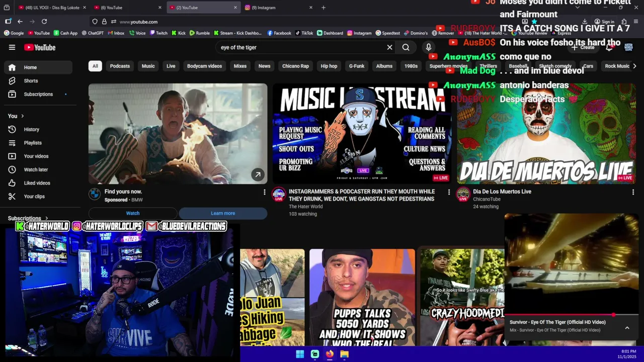Clear the search box with the X icon
644x362 pixels.
pyautogui.click(x=389, y=47)
